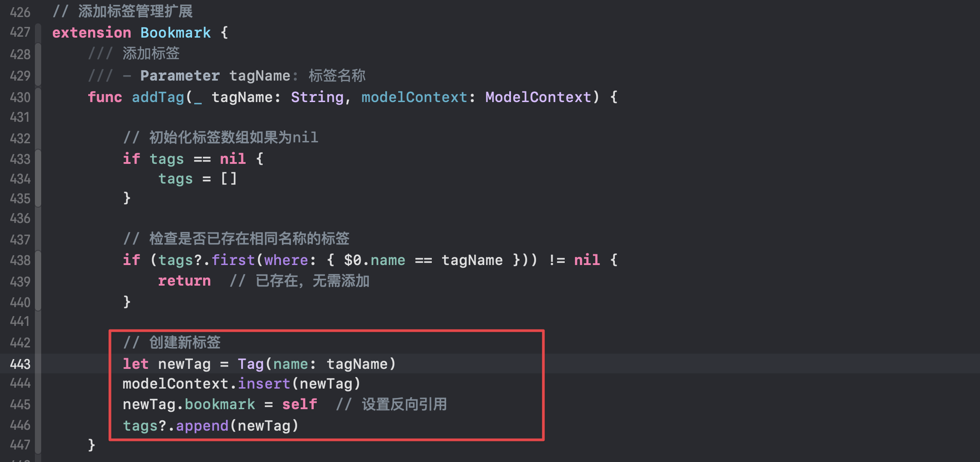Click the addTag function name

(158, 97)
